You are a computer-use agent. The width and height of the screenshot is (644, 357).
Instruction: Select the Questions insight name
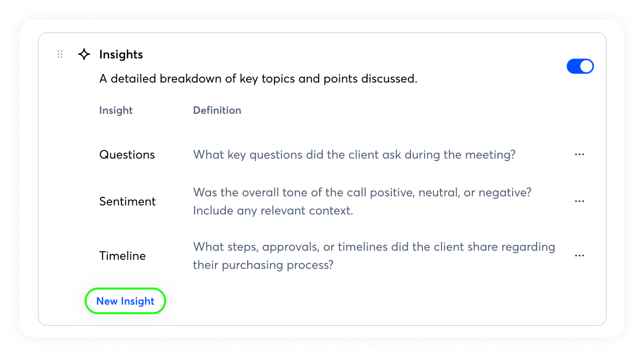(127, 155)
